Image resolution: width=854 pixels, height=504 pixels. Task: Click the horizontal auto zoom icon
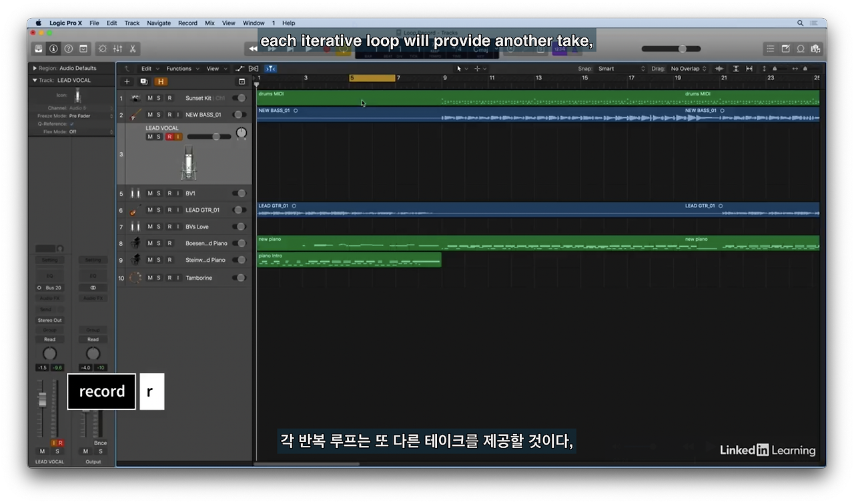[x=749, y=69]
